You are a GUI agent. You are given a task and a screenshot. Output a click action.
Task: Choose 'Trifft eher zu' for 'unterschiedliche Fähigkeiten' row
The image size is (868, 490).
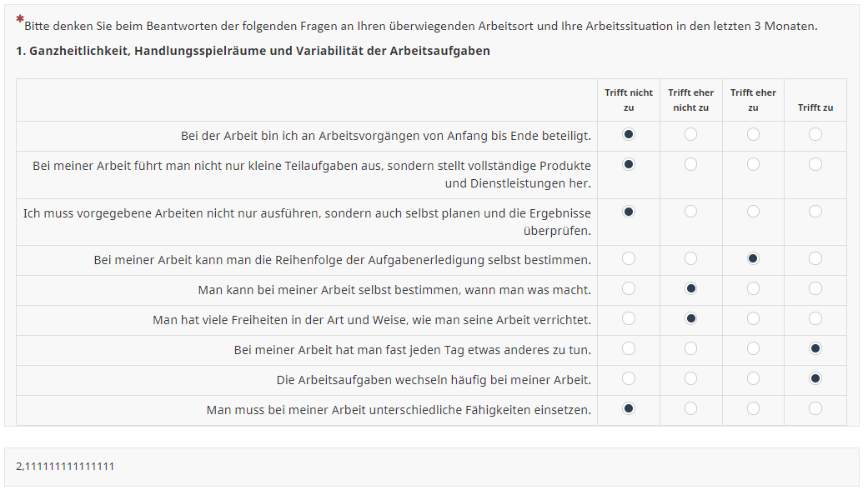pyautogui.click(x=753, y=408)
